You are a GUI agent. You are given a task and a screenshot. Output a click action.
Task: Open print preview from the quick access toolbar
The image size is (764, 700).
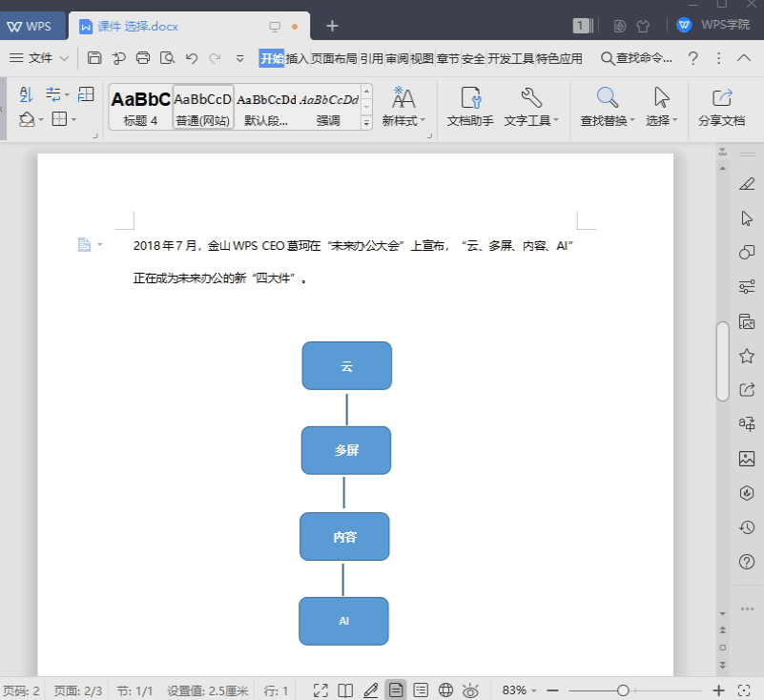(x=167, y=58)
